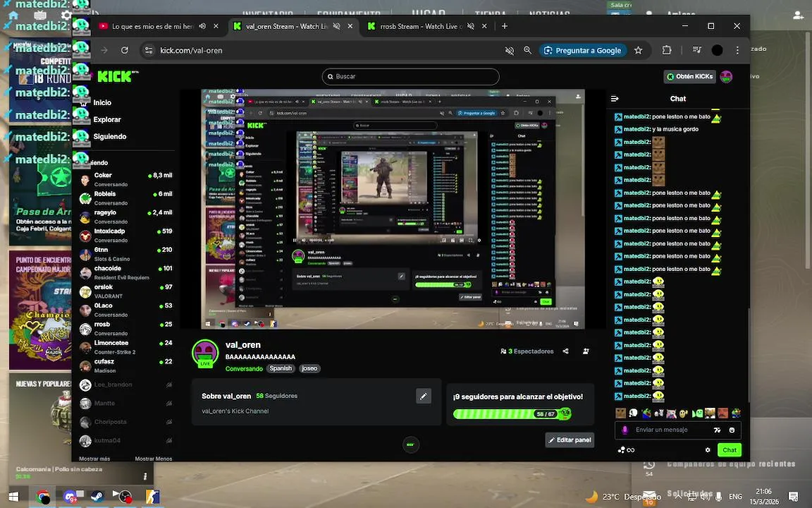This screenshot has width=812, height=508.
Task: Open the Chrome profile avatar
Action: (718, 50)
